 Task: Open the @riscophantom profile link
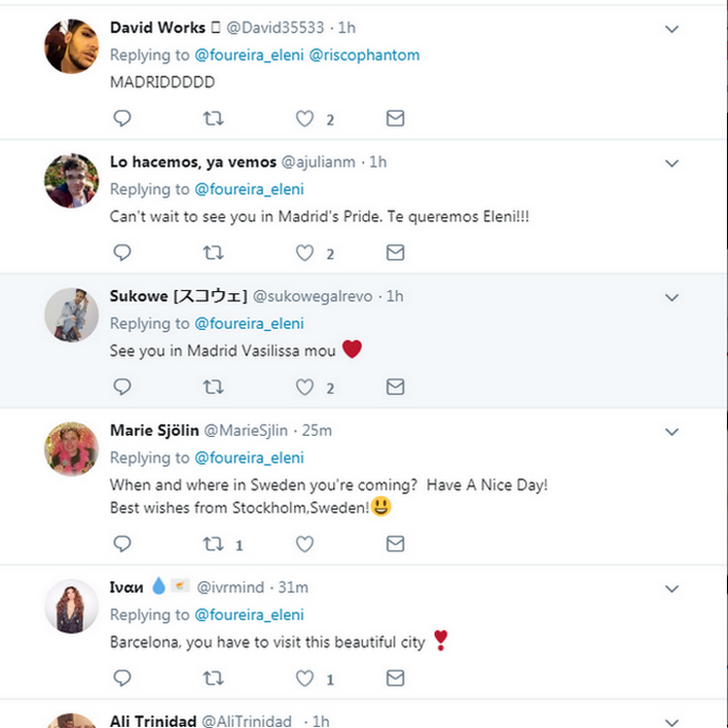click(x=364, y=55)
